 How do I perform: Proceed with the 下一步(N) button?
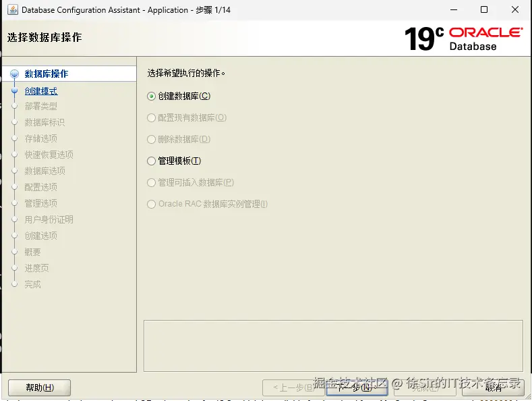click(357, 387)
